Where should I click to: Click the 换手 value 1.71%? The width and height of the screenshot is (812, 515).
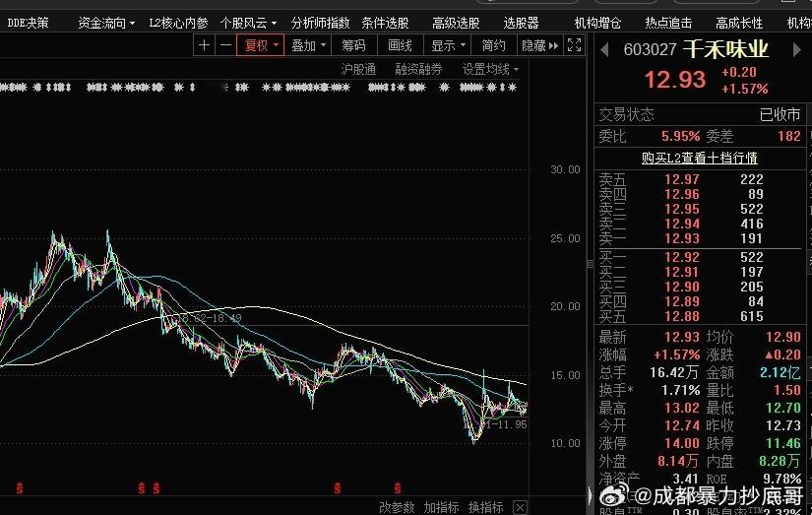pyautogui.click(x=680, y=390)
